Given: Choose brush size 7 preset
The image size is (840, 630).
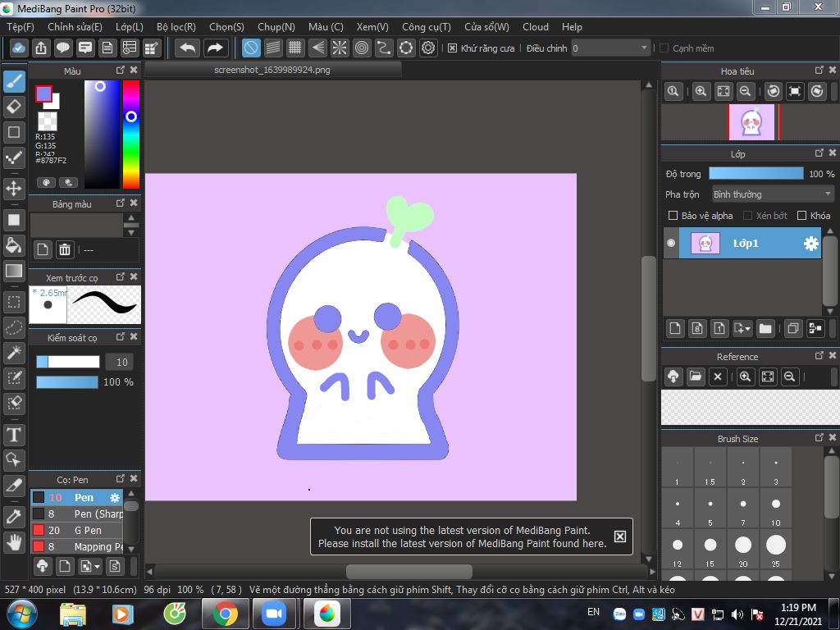Looking at the screenshot, I should [743, 508].
